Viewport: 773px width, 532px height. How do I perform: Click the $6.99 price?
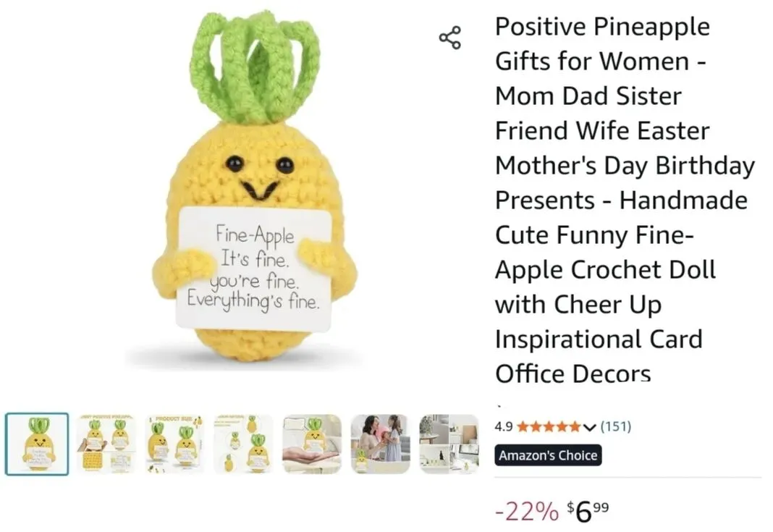point(588,511)
